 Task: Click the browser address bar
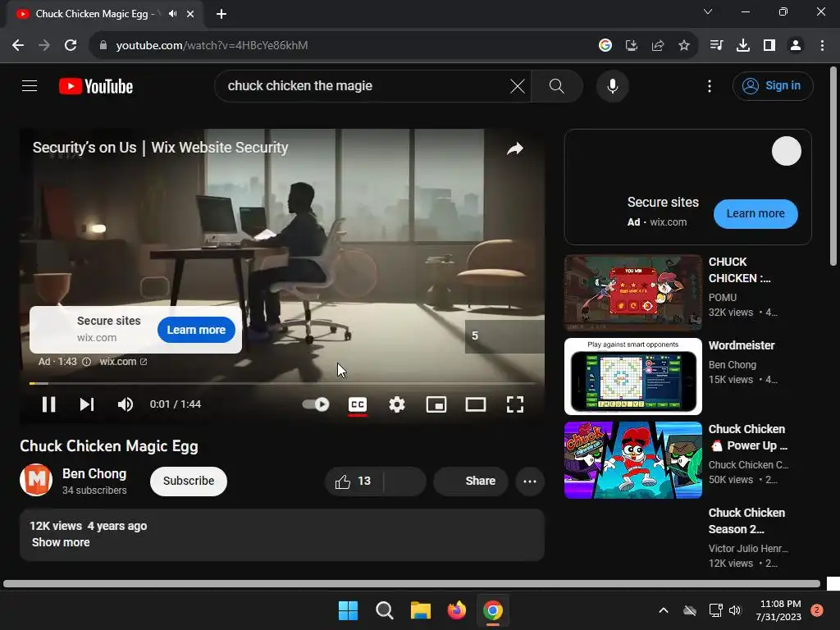343,46
